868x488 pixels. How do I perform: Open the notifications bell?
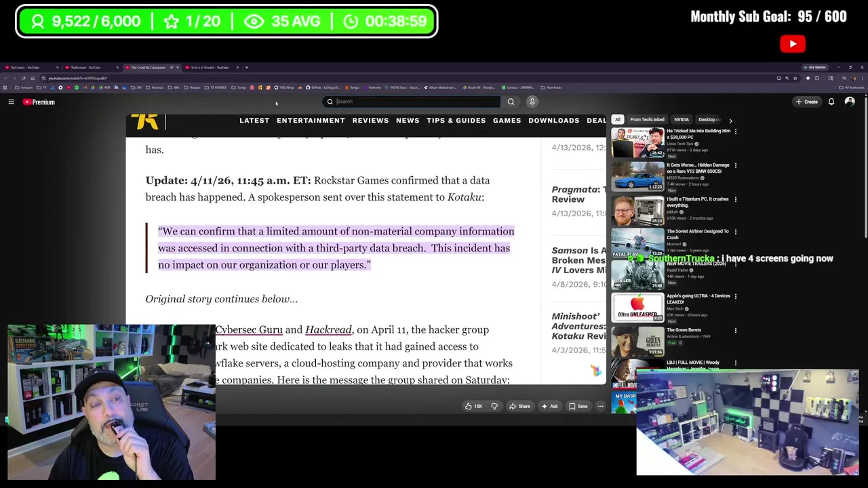click(831, 102)
